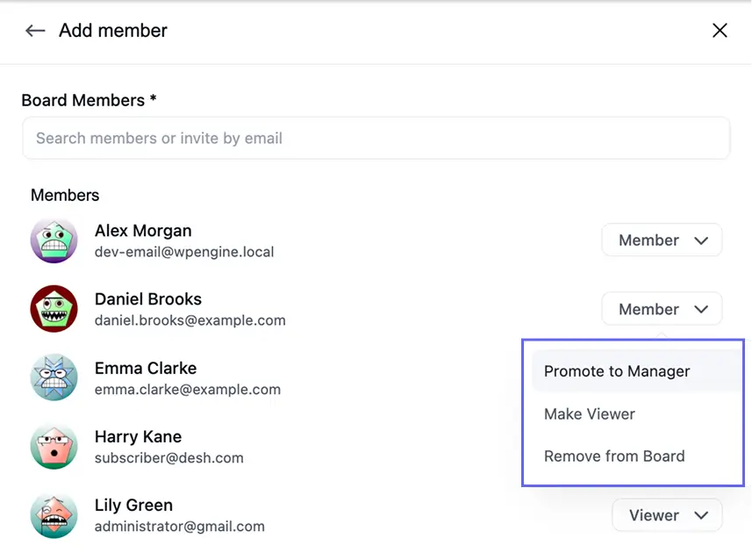Close the Add member panel
The width and height of the screenshot is (752, 560).
(x=720, y=31)
